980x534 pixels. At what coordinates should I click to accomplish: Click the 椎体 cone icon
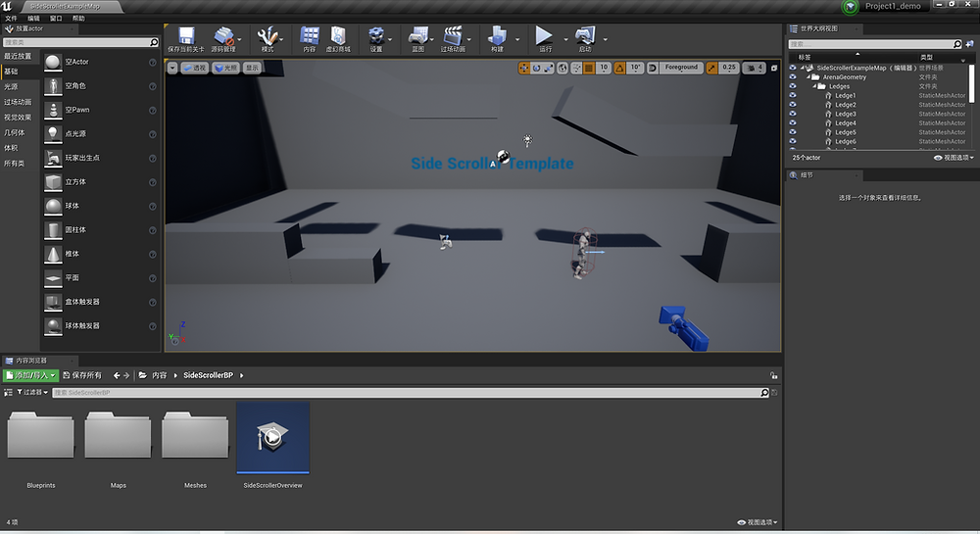53,254
